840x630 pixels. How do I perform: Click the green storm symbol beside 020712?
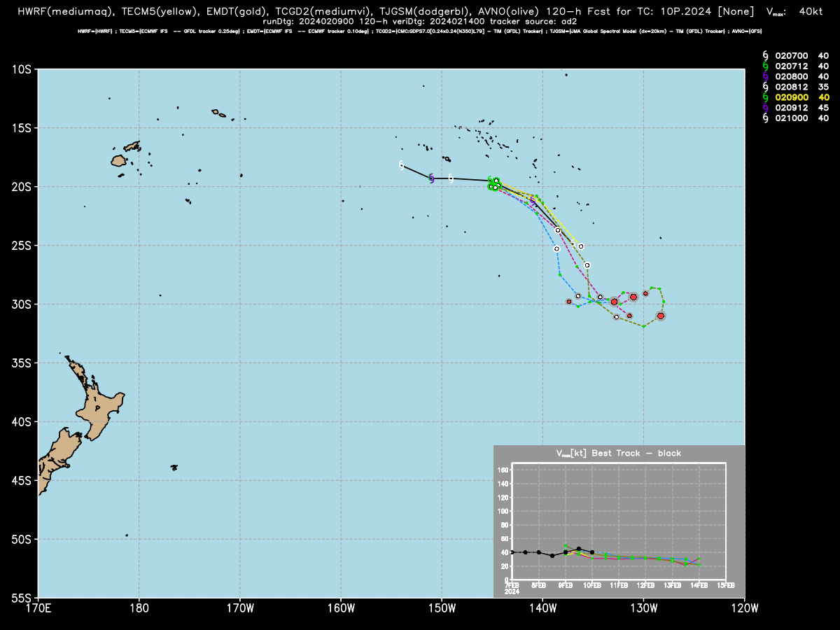(765, 66)
